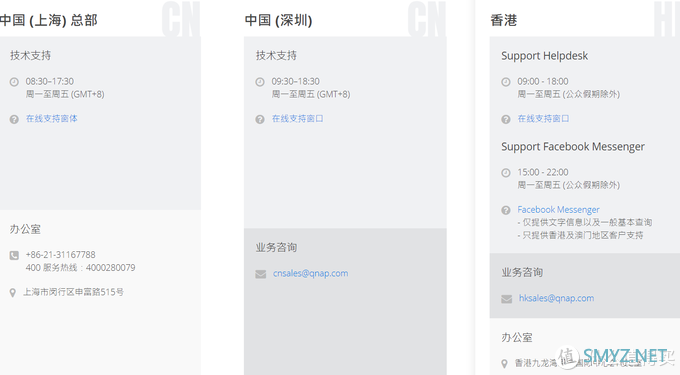Open the Facebook Messenger link
The height and width of the screenshot is (375, 680).
click(559, 210)
